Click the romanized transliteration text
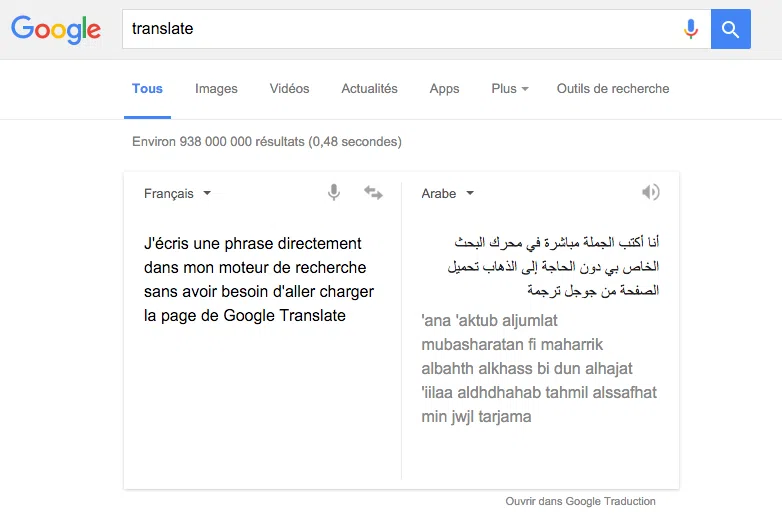 tap(539, 368)
